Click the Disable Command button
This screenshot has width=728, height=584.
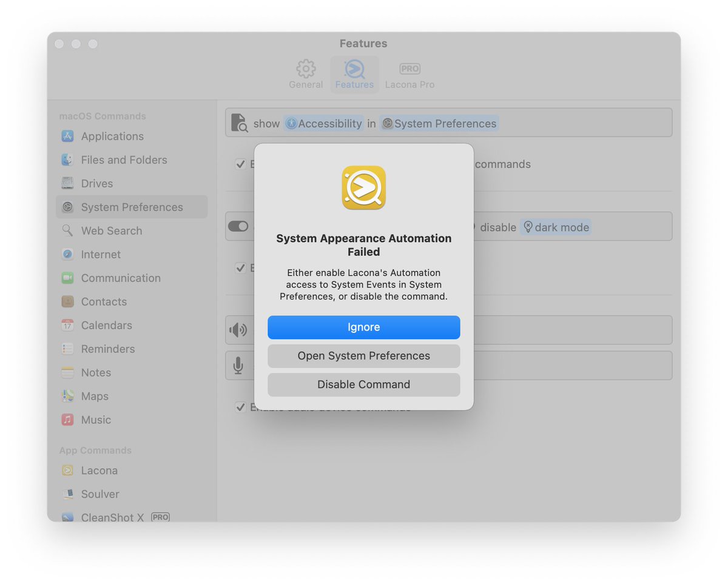pos(363,384)
